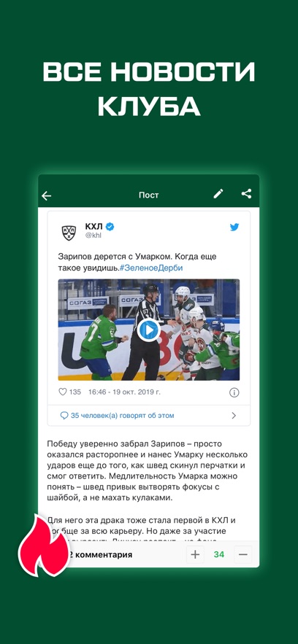Tap the pencil edit icon
Viewport: 298px width, 644px height.
(218, 194)
